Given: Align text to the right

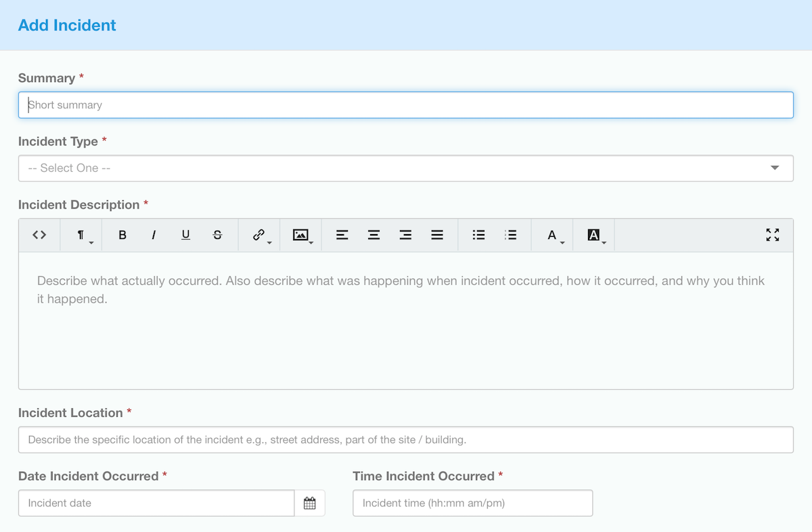Looking at the screenshot, I should pos(405,235).
